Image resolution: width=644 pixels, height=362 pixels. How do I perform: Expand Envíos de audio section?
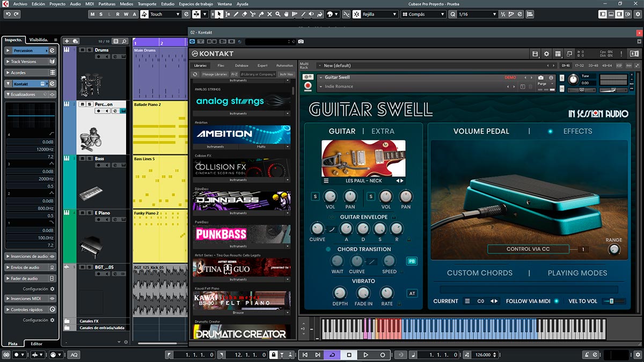[30, 267]
